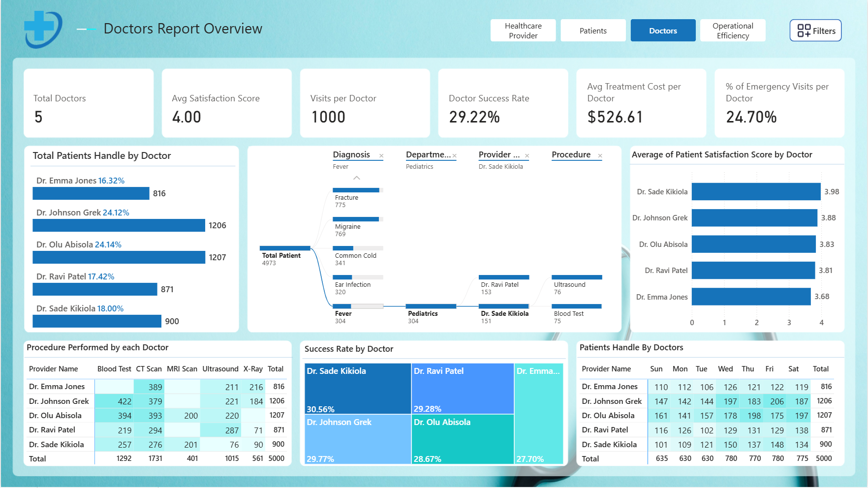Select Dr. Olu Abisola treemap tile

pyautogui.click(x=463, y=439)
